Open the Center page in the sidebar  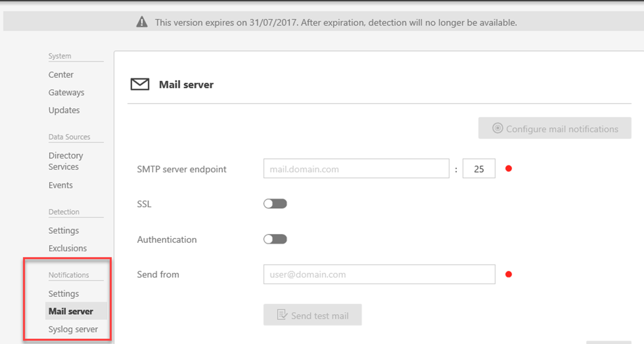tap(61, 75)
